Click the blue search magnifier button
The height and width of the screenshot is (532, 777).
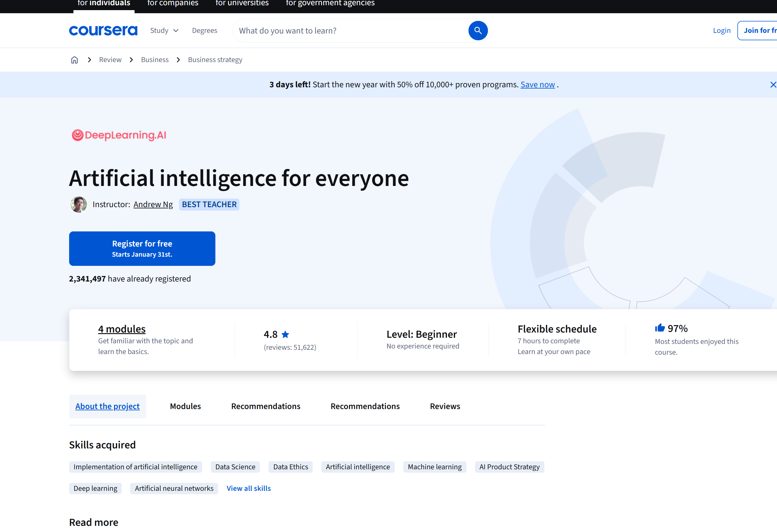(x=478, y=30)
